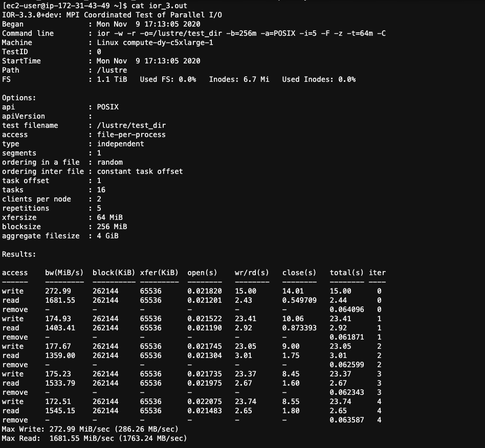Click the ior command line options text
Image resolution: width=485 pixels, height=448 pixels.
pyautogui.click(x=241, y=33)
